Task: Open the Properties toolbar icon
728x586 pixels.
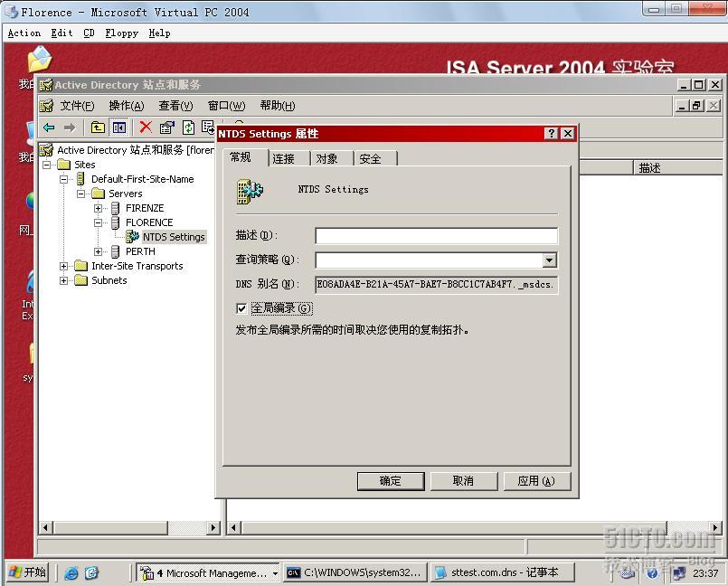Action: (167, 128)
